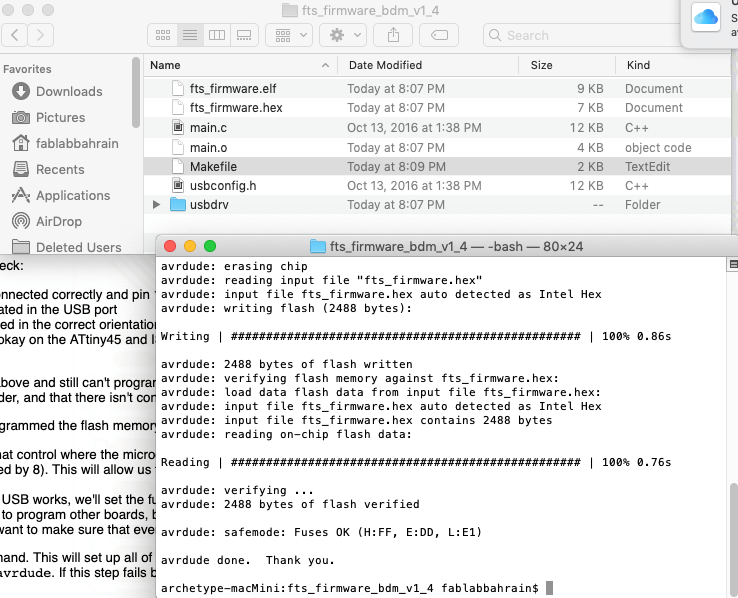Viewport: 738px width, 598px height.
Task: Click the Terminal window scrollbar thumb
Action: tap(733, 541)
